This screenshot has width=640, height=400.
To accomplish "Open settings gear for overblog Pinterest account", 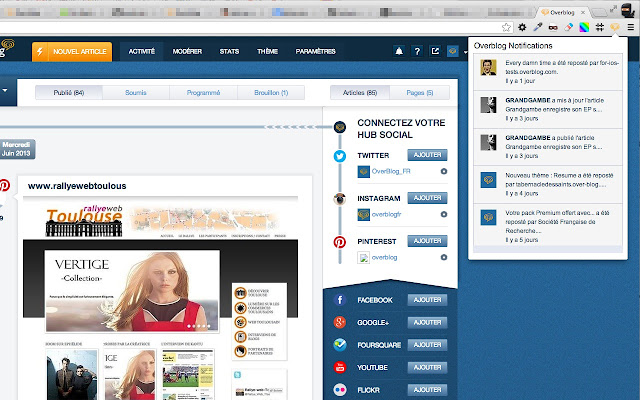I will point(444,257).
